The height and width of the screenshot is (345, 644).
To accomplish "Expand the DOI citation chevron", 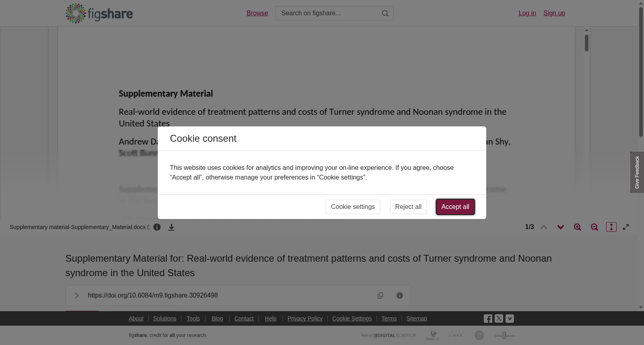I will pyautogui.click(x=76, y=295).
